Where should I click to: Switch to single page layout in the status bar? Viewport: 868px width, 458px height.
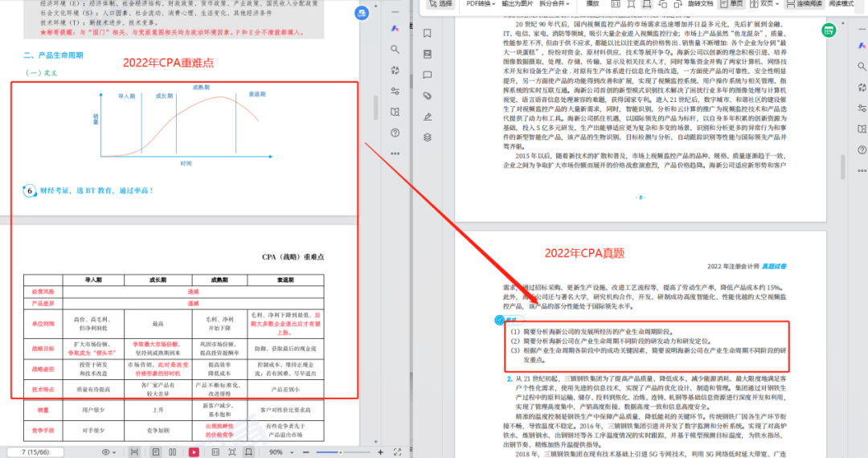156,452
